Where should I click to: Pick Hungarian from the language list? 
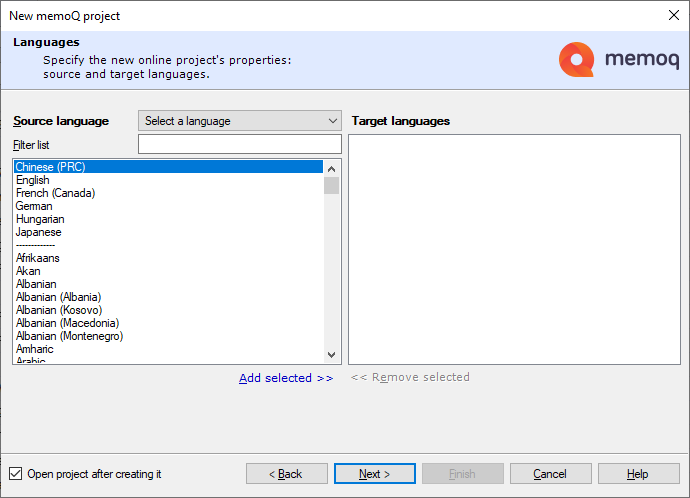(x=40, y=219)
